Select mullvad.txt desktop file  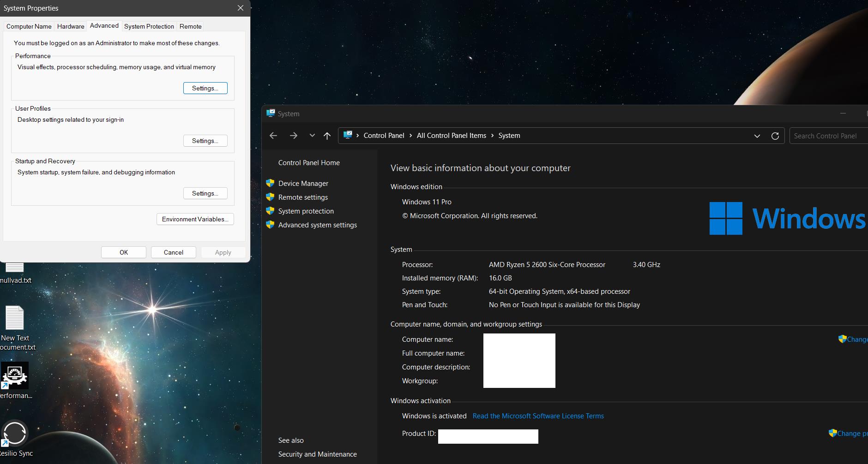click(x=15, y=274)
